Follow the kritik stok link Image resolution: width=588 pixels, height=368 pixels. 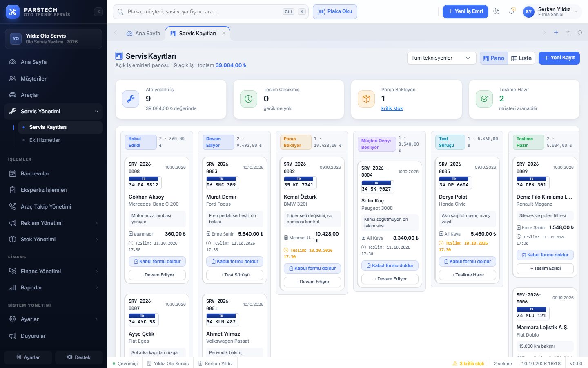click(x=392, y=108)
